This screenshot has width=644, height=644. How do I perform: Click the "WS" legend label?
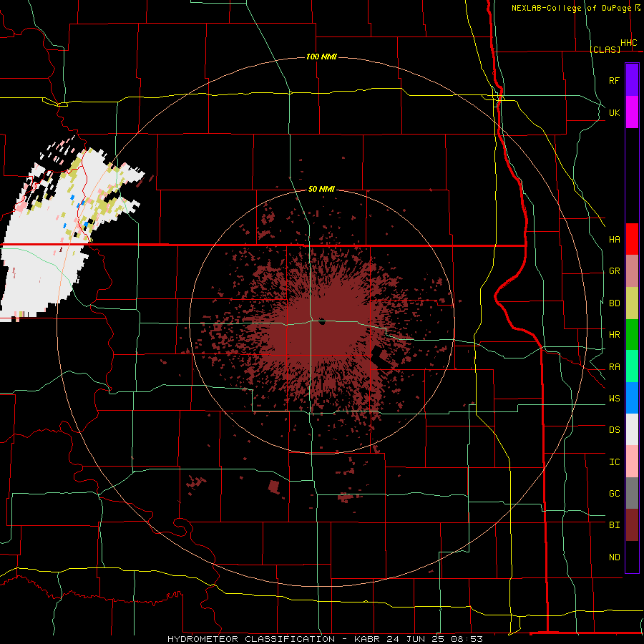tap(614, 398)
